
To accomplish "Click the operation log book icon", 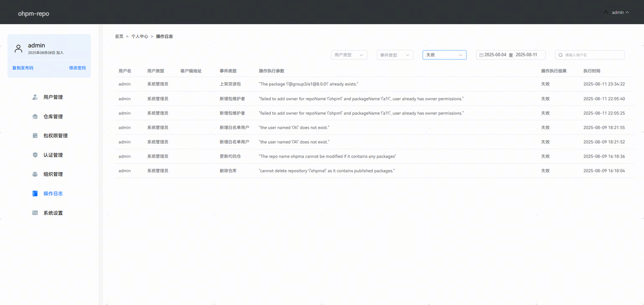I will 35,194.
